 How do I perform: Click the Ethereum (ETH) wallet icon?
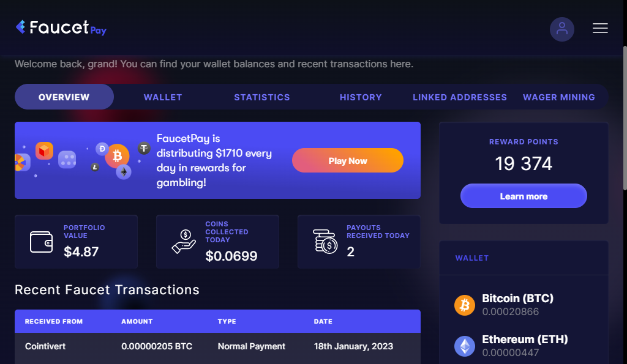464,346
